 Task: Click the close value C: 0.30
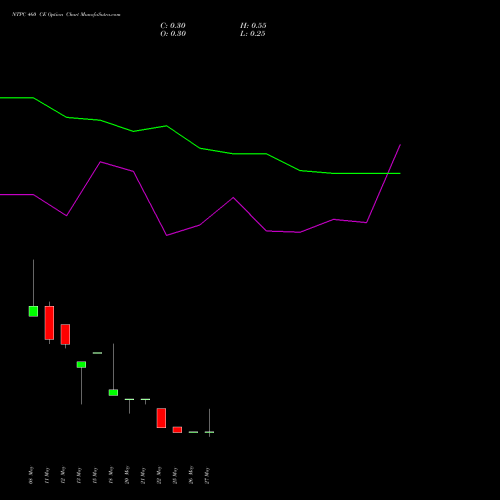pyautogui.click(x=173, y=26)
